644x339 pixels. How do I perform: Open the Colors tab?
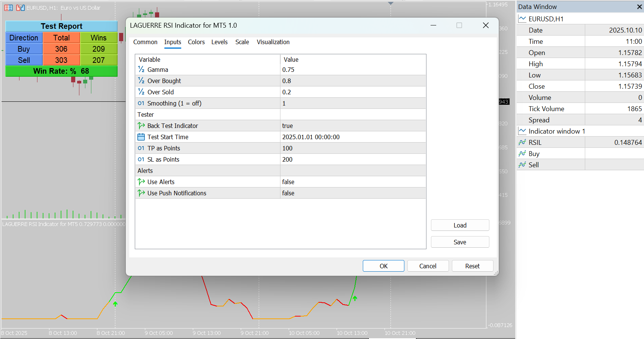coord(196,42)
